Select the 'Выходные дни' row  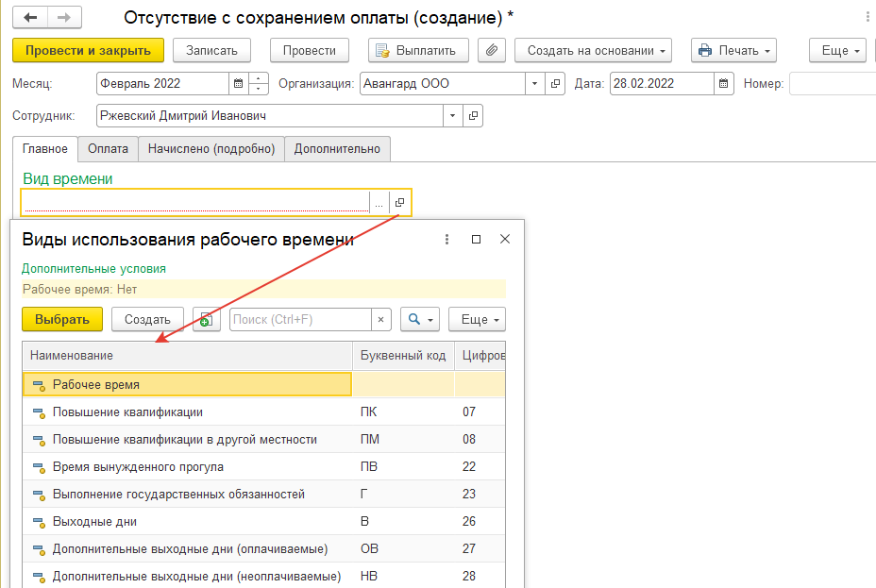tap(263, 522)
